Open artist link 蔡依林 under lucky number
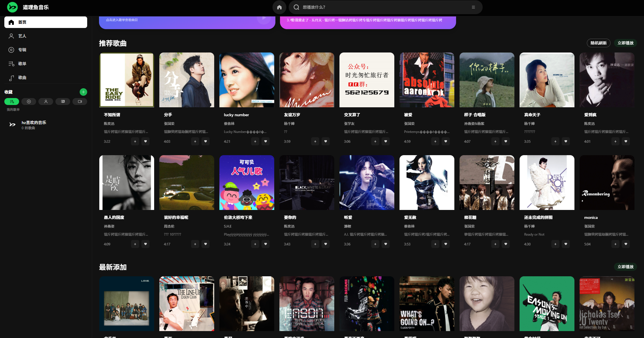644x338 pixels. [x=229, y=123]
